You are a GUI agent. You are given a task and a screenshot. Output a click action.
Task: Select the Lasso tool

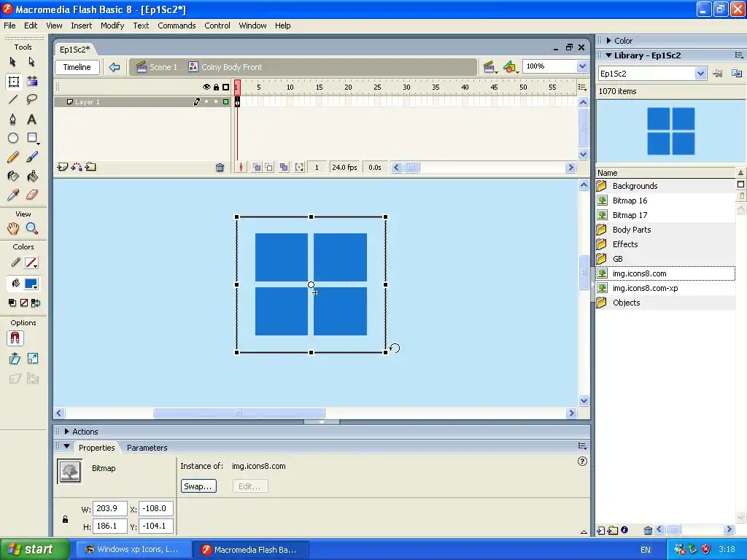[31, 99]
